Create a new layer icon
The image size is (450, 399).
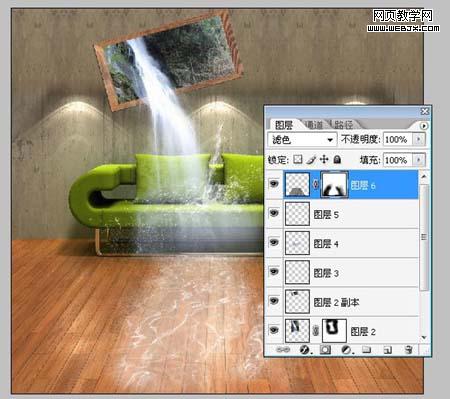click(x=387, y=350)
